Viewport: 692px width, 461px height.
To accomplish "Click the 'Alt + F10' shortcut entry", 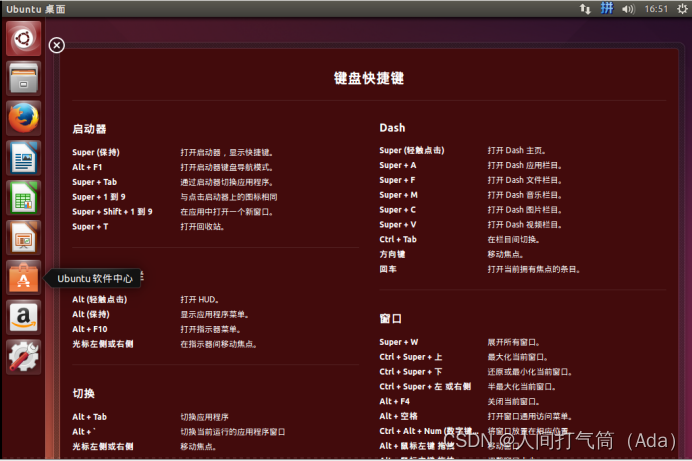I will click(x=90, y=329).
